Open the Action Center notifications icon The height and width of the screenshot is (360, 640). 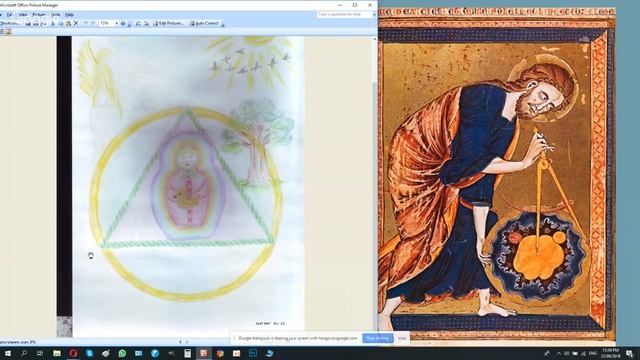pos(630,353)
